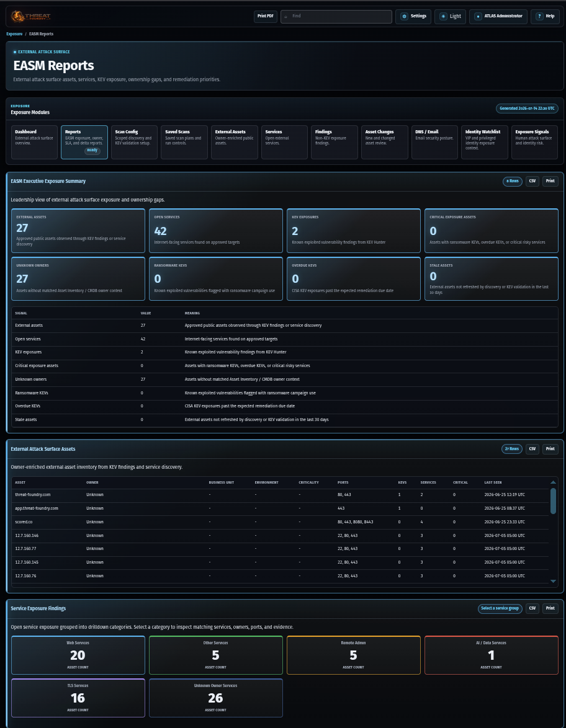The image size is (566, 728).
Task: Click the 12.7.160.76 asset row
Action: pos(280,575)
